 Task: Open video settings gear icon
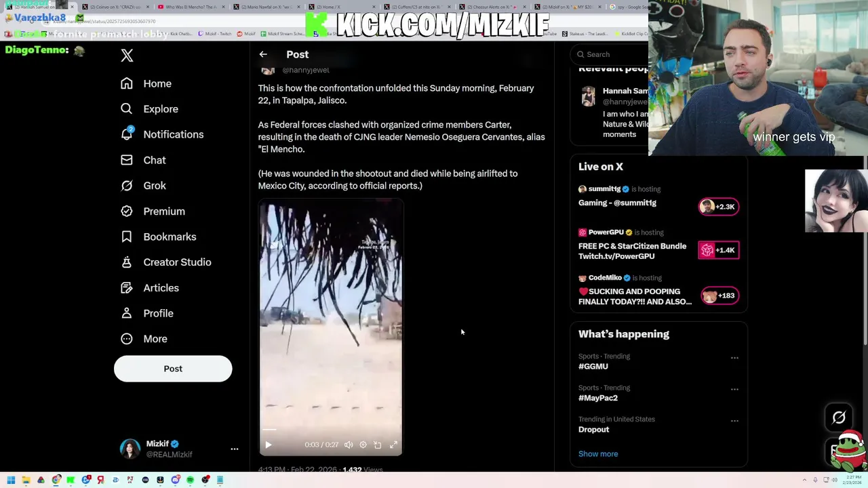tap(363, 445)
